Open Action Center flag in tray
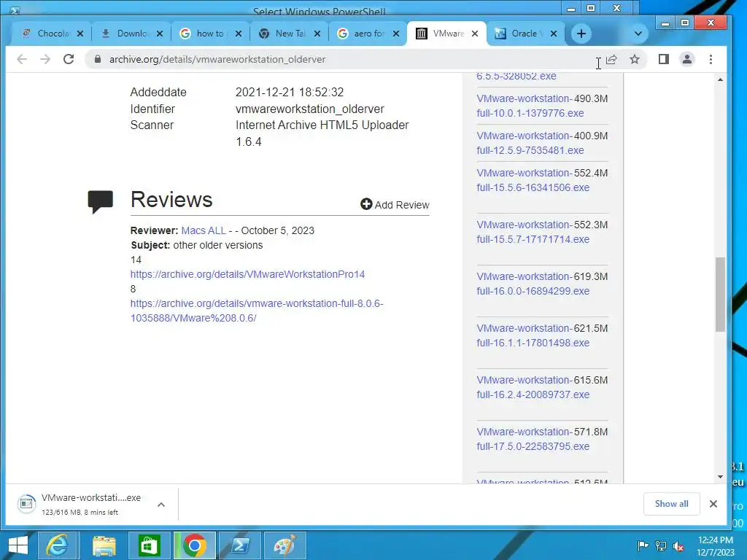 point(643,545)
